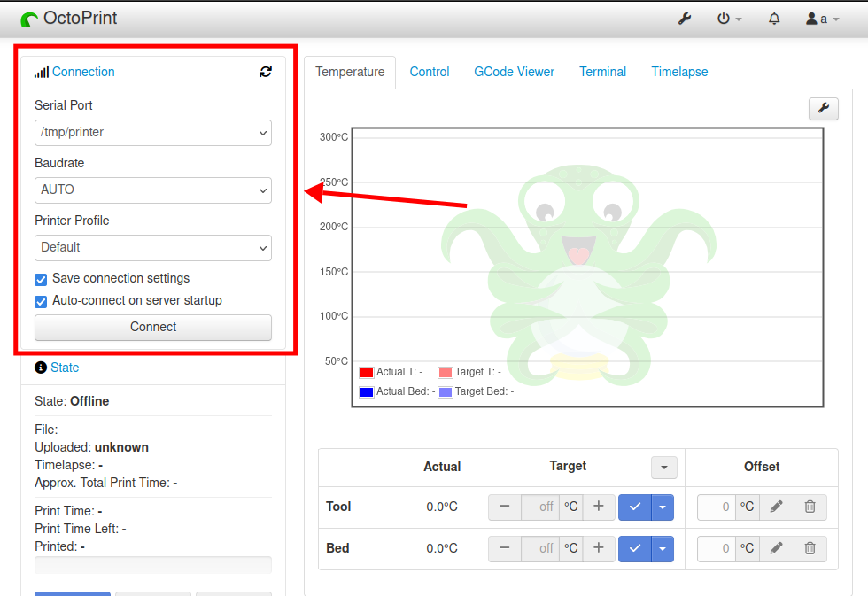
Task: Toggle Auto-connect on server startup checkbox
Action: tap(41, 302)
